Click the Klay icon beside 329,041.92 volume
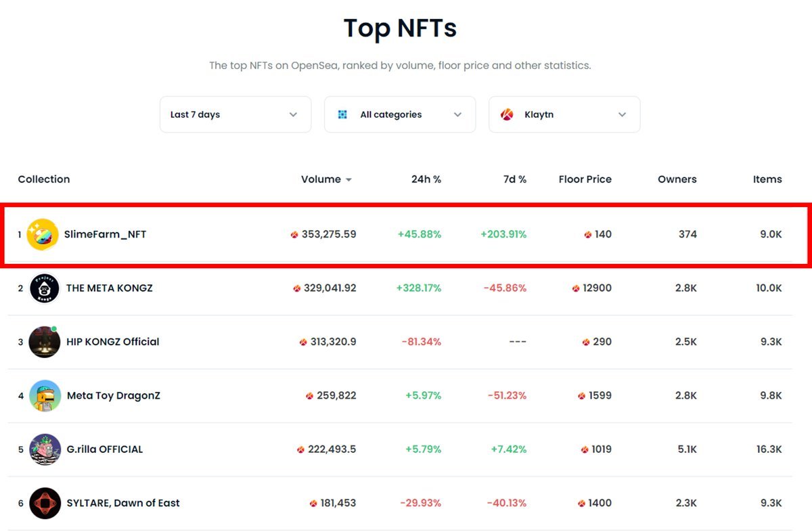 click(296, 288)
